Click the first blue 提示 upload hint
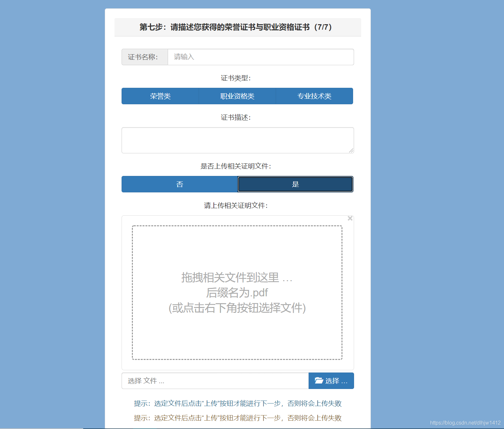This screenshot has height=429, width=504. pos(238,403)
